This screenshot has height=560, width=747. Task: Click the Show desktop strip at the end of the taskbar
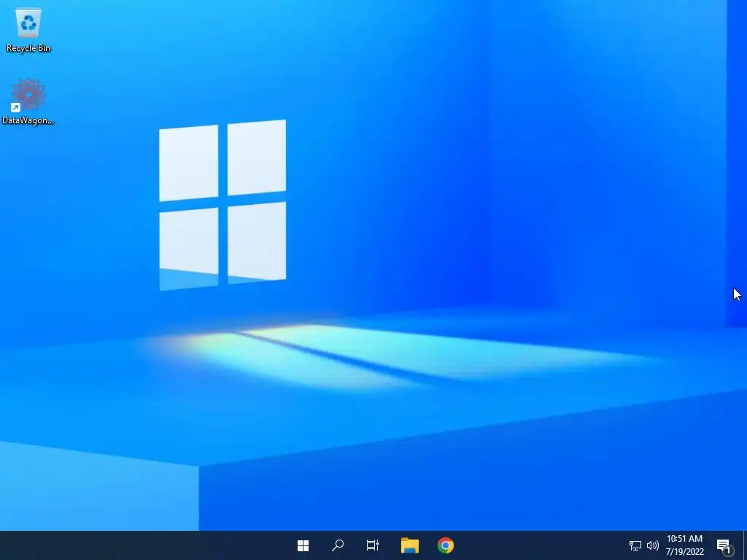click(745, 545)
